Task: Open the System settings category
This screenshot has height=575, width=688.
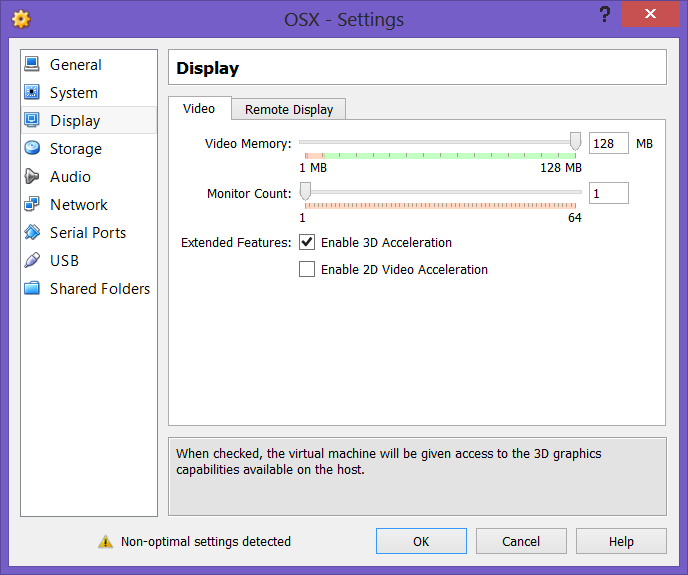Action: (x=89, y=93)
